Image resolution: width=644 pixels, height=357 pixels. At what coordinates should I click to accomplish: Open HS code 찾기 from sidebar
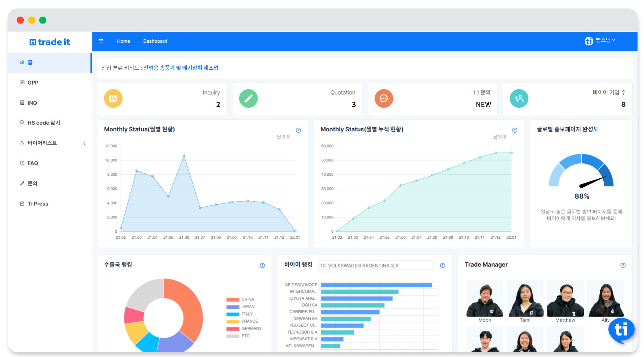tap(43, 123)
